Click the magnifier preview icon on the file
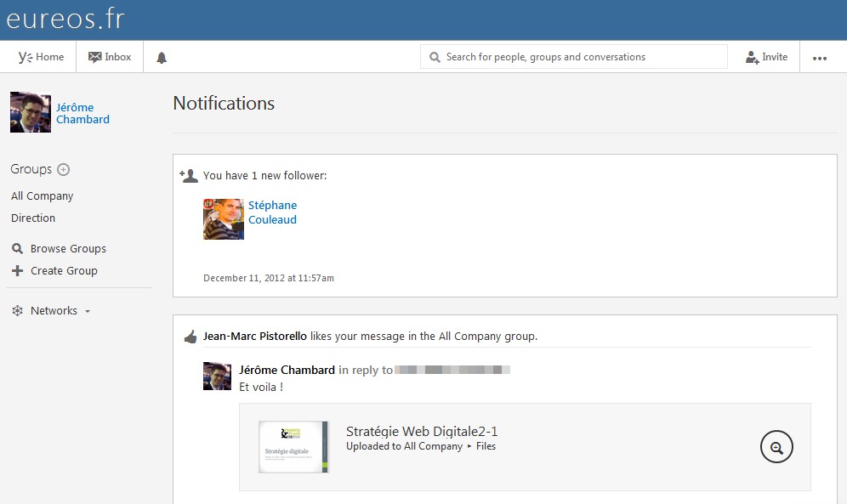Image resolution: width=847 pixels, height=504 pixels. (776, 447)
